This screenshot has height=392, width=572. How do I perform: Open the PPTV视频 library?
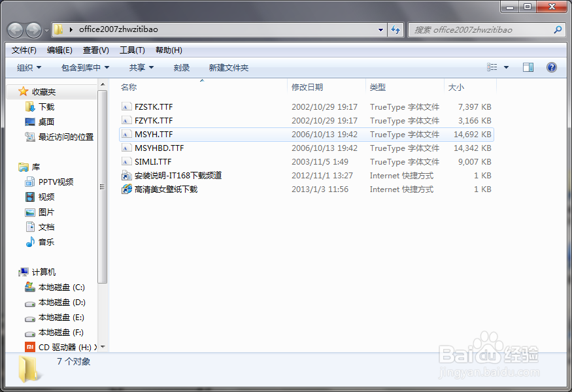pos(56,182)
